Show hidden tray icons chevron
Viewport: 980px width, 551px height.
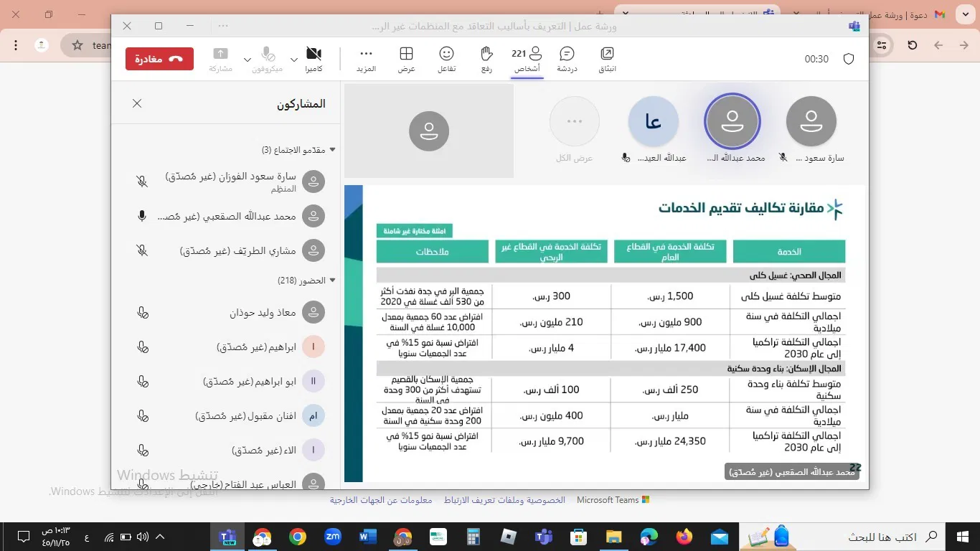[x=159, y=537]
